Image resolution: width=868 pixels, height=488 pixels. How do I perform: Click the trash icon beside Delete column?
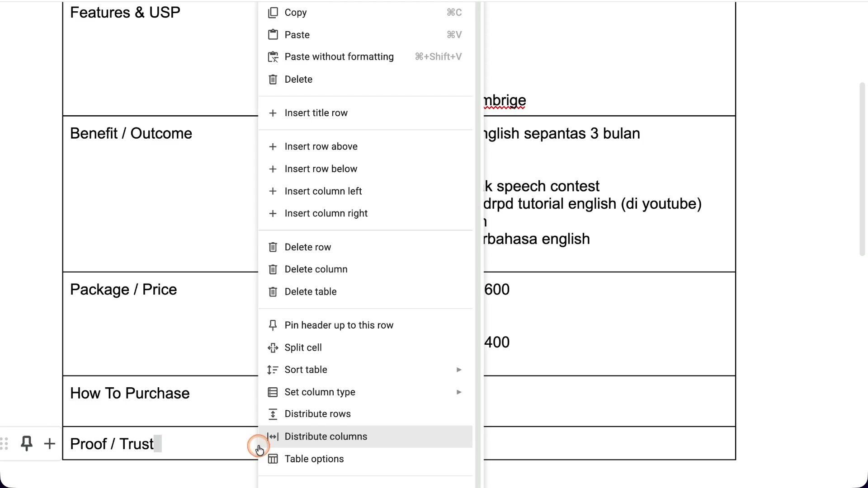click(273, 269)
